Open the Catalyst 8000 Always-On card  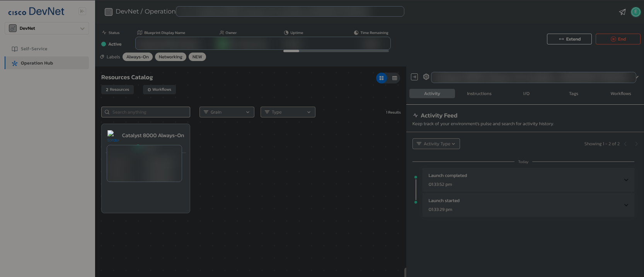(x=146, y=168)
